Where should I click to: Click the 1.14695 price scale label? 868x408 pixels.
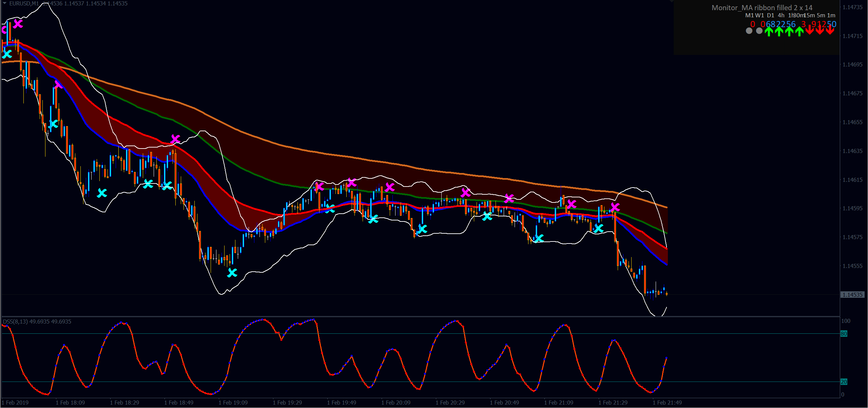pos(852,64)
